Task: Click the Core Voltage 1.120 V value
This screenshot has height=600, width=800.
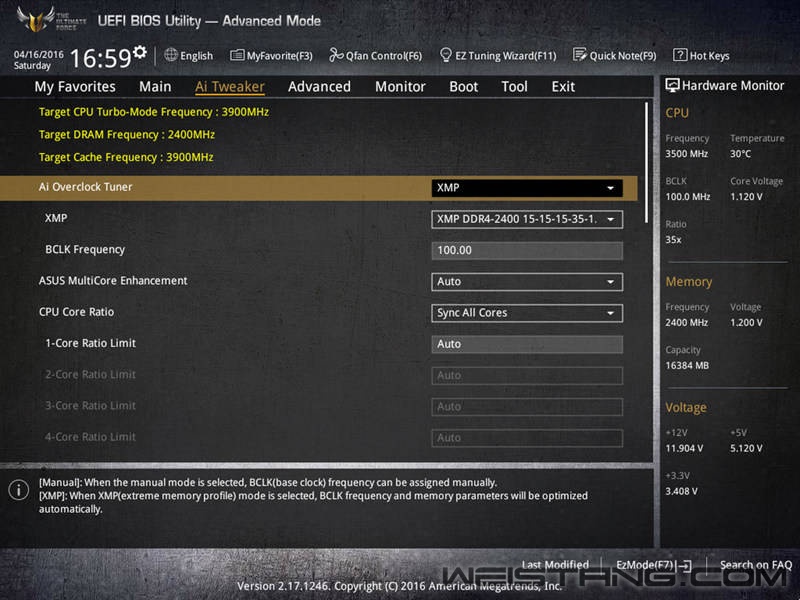Action: (746, 196)
